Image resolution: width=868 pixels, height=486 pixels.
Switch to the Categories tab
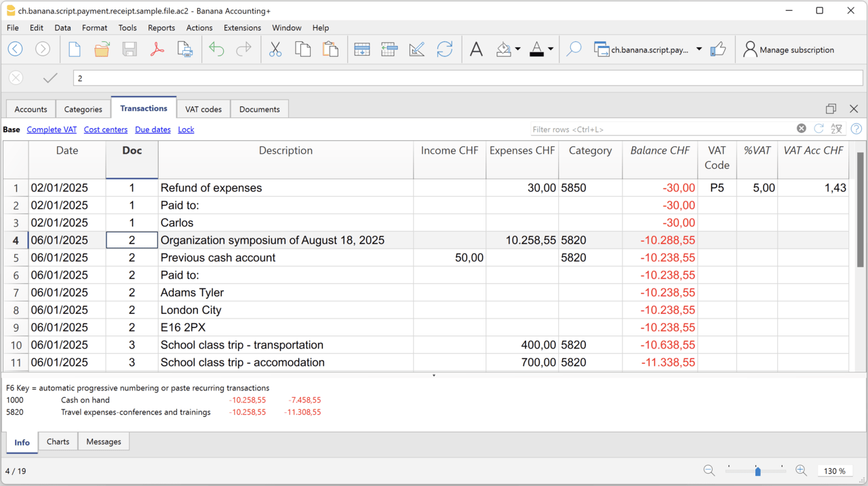[x=83, y=109]
